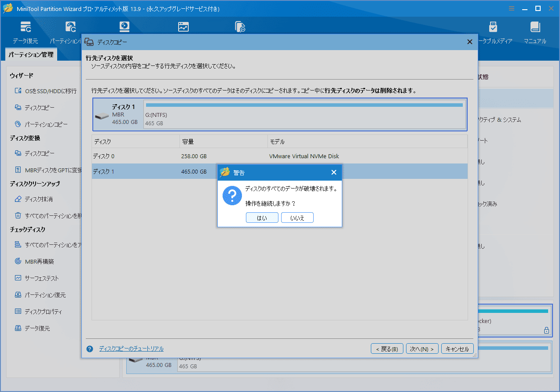Click the MBR再構築 sidebar icon
560x392 pixels.
[x=18, y=261]
